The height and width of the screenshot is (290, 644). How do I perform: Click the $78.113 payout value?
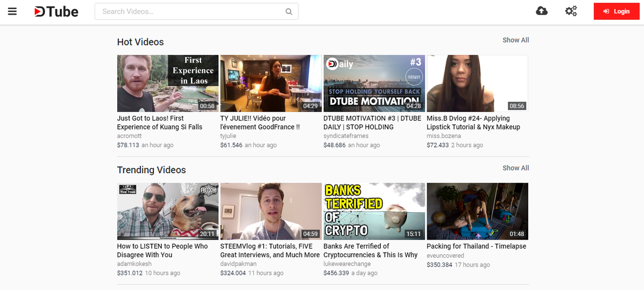coord(128,145)
